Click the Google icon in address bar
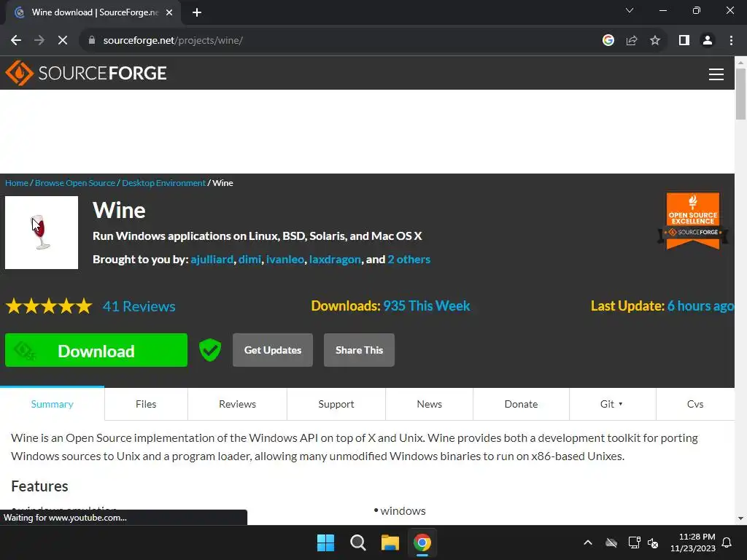Screen dimensions: 747x560 pyautogui.click(x=608, y=41)
